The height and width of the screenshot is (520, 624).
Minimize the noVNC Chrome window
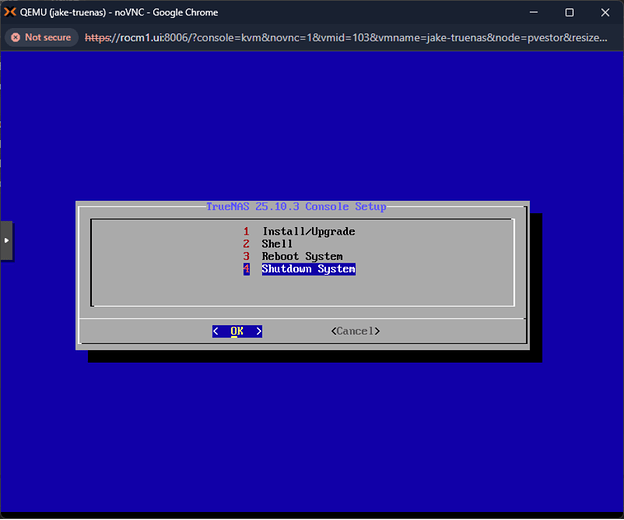pyautogui.click(x=534, y=12)
